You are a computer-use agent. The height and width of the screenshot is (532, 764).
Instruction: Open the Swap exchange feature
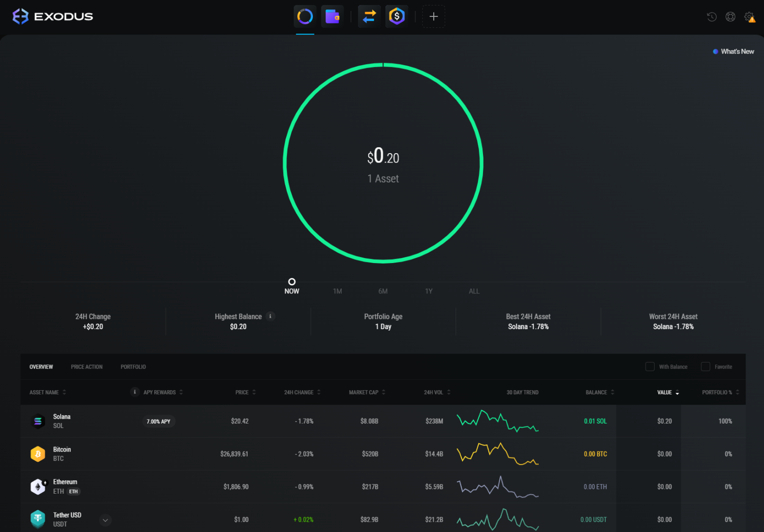(369, 16)
